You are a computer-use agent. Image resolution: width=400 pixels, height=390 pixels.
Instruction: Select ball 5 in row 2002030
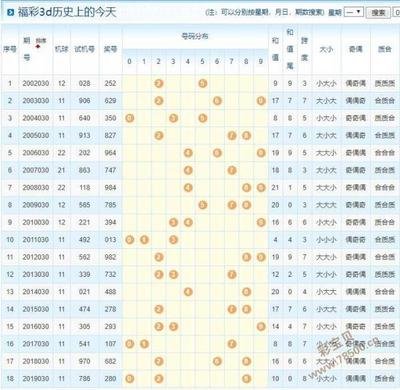coord(203,83)
